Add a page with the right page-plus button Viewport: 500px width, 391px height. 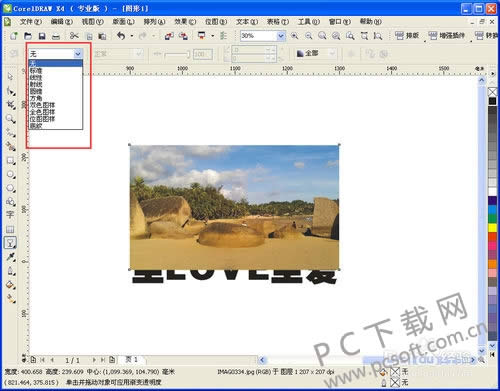[x=112, y=360]
